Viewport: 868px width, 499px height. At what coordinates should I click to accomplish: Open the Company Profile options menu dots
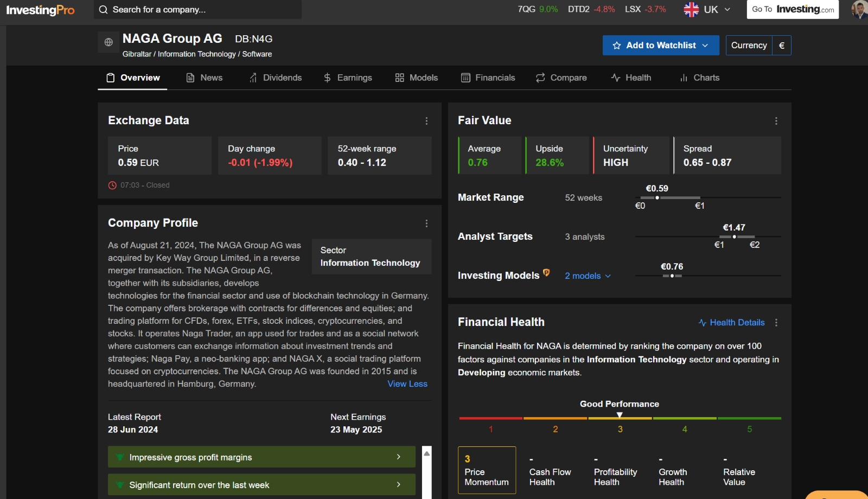(x=426, y=223)
